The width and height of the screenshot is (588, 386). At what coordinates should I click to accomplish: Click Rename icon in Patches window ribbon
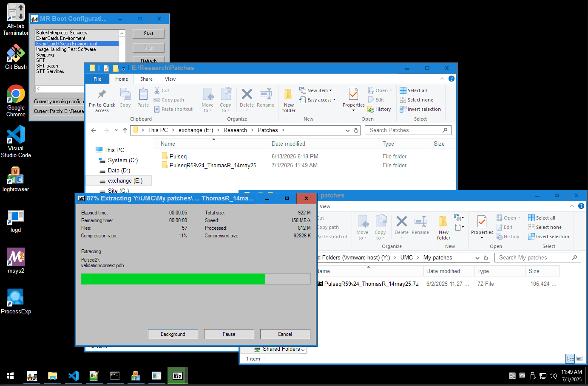tap(265, 98)
